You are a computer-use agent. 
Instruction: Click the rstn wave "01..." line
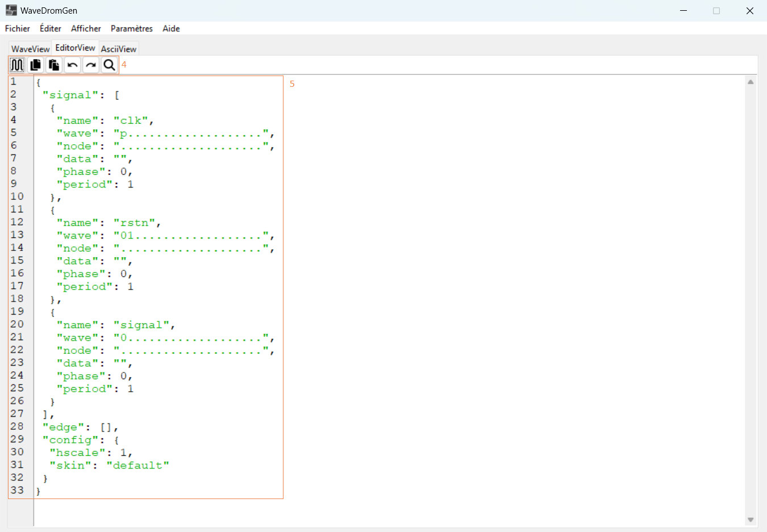pos(165,236)
